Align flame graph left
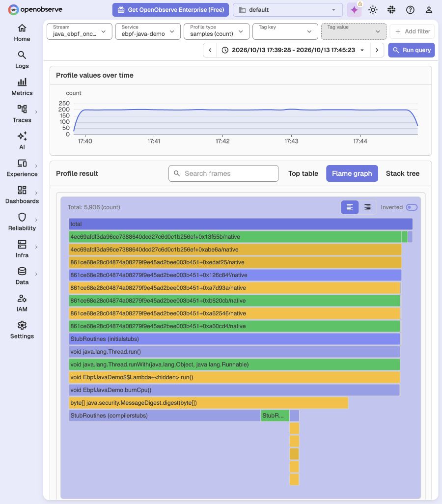This screenshot has width=442, height=504. (x=350, y=207)
